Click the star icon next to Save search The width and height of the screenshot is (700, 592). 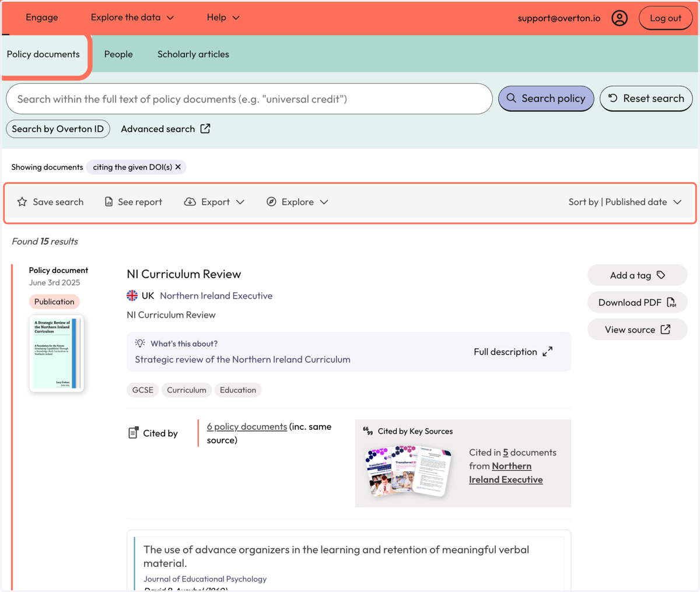[x=22, y=202]
